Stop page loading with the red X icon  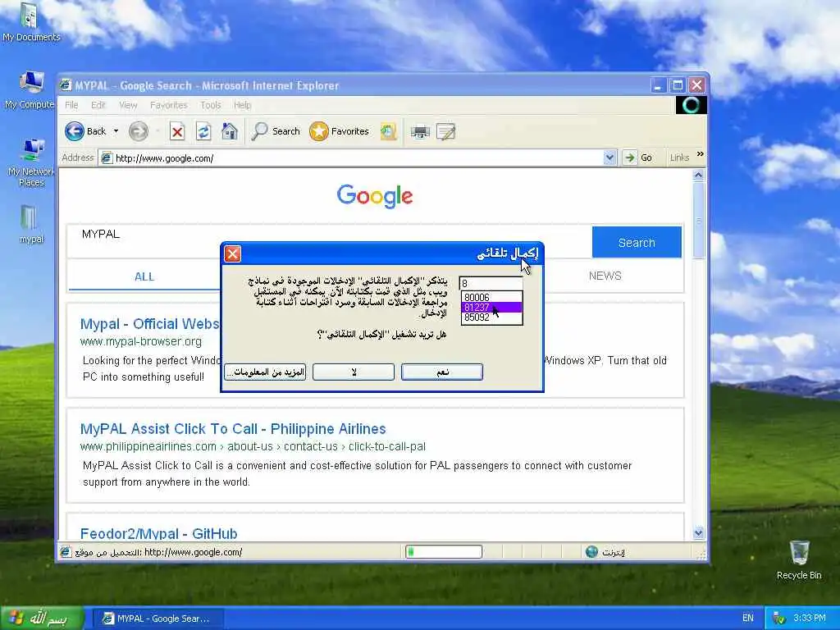click(x=177, y=131)
